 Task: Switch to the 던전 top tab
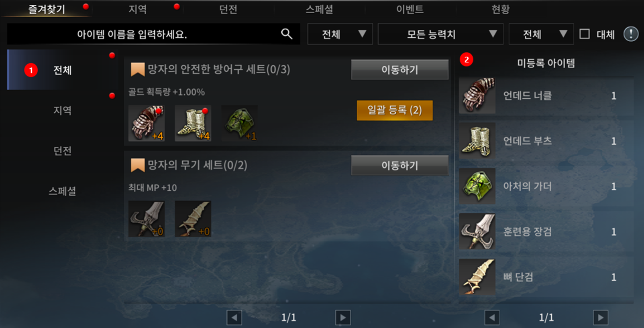(228, 9)
